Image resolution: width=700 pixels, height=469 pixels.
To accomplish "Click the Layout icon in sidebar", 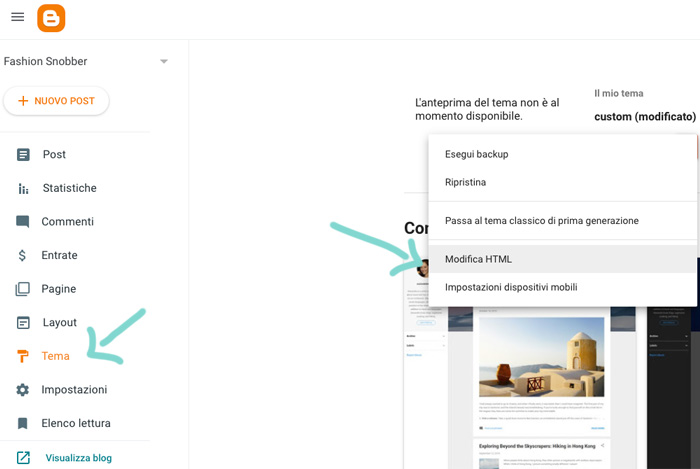I will coord(23,323).
